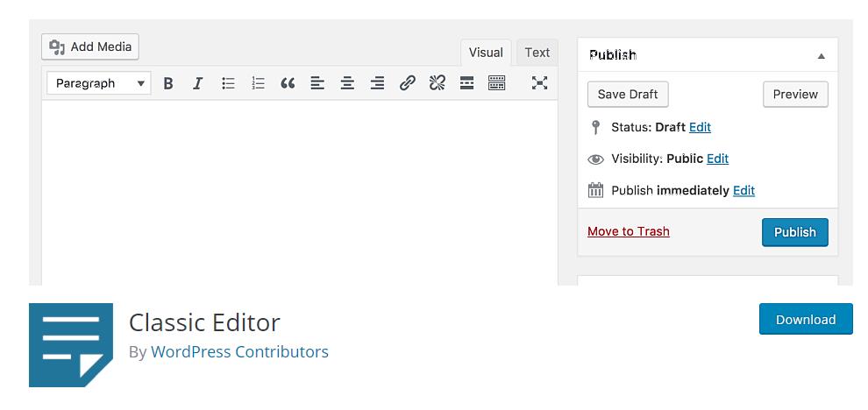Click inside the editor content area
The image size is (868, 410).
coord(300,193)
